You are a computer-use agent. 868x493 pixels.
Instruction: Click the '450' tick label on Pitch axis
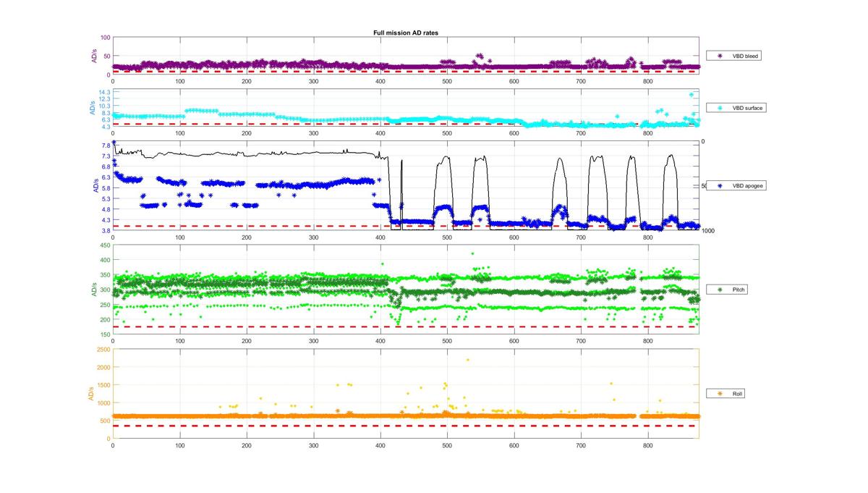[x=106, y=245]
